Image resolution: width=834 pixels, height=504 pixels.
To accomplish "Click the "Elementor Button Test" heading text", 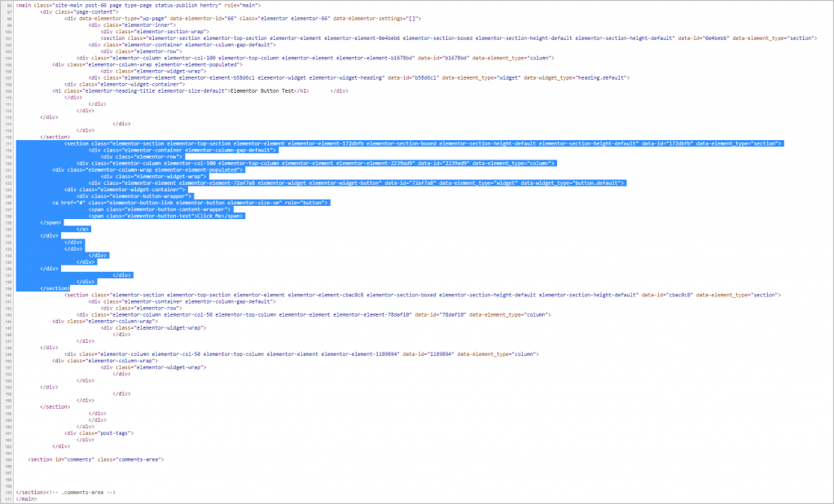I will pyautogui.click(x=260, y=90).
